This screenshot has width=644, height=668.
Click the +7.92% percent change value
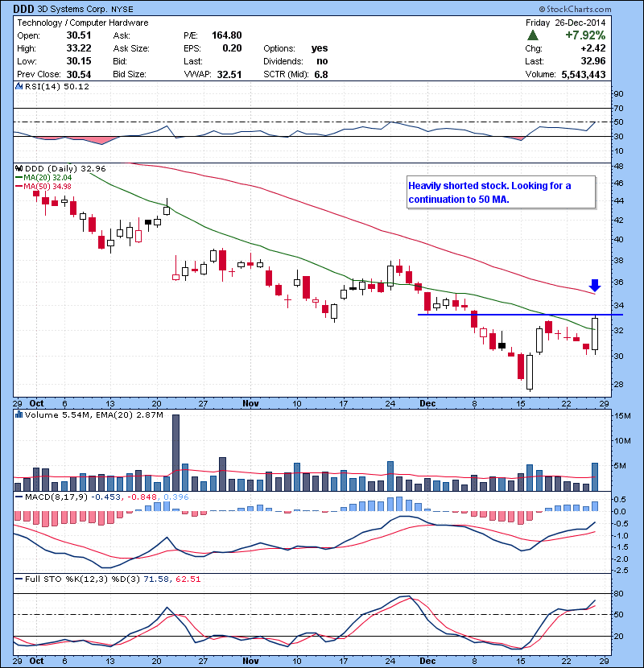(x=584, y=35)
